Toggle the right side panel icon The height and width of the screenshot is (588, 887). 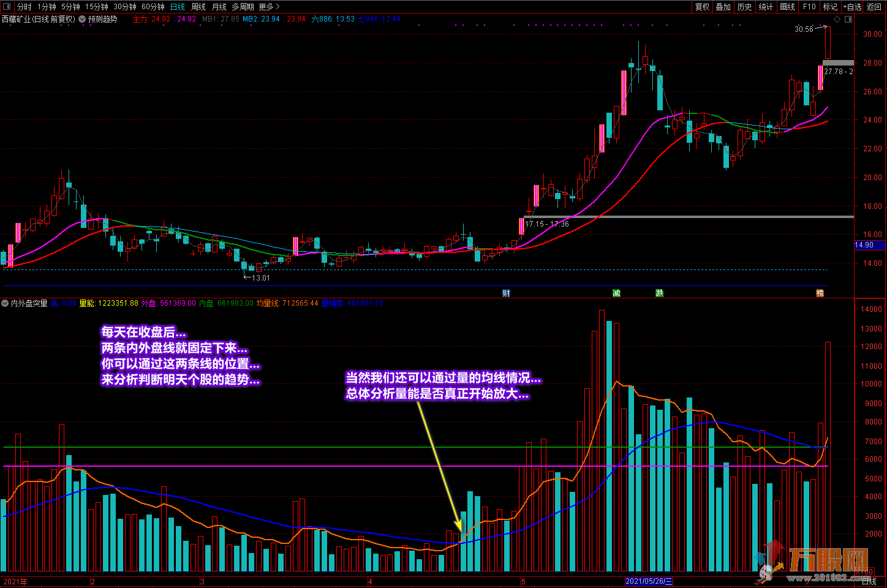(x=848, y=19)
